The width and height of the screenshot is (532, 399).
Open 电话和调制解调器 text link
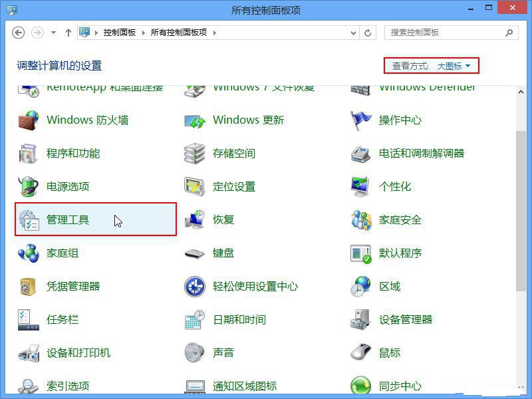tap(422, 154)
